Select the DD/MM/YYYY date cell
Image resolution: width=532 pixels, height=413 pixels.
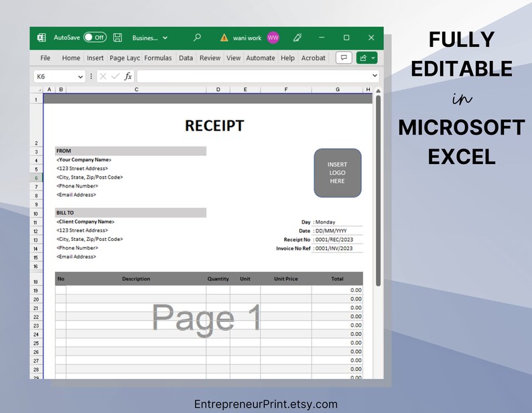pyautogui.click(x=338, y=231)
